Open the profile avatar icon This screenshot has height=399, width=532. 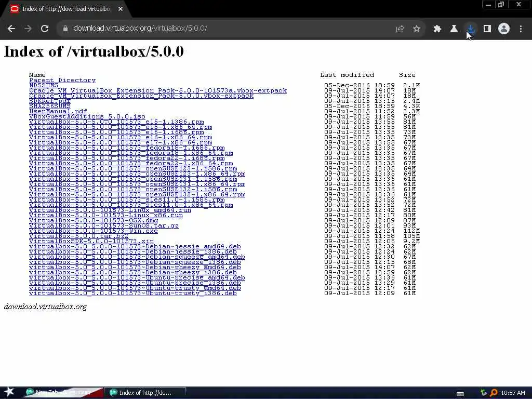click(x=504, y=29)
